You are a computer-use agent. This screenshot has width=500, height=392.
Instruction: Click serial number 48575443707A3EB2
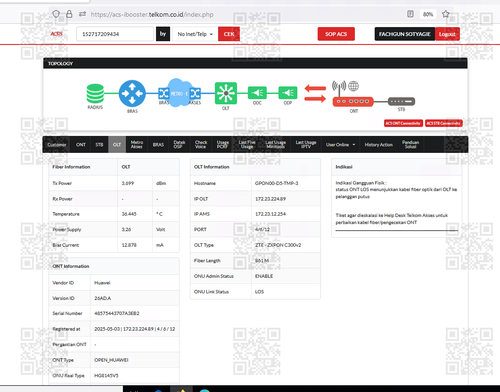click(117, 313)
